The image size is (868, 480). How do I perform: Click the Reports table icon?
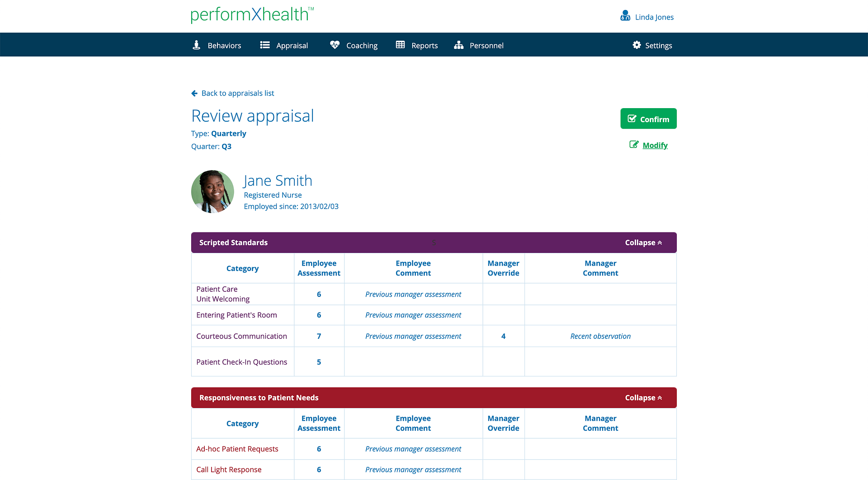400,45
